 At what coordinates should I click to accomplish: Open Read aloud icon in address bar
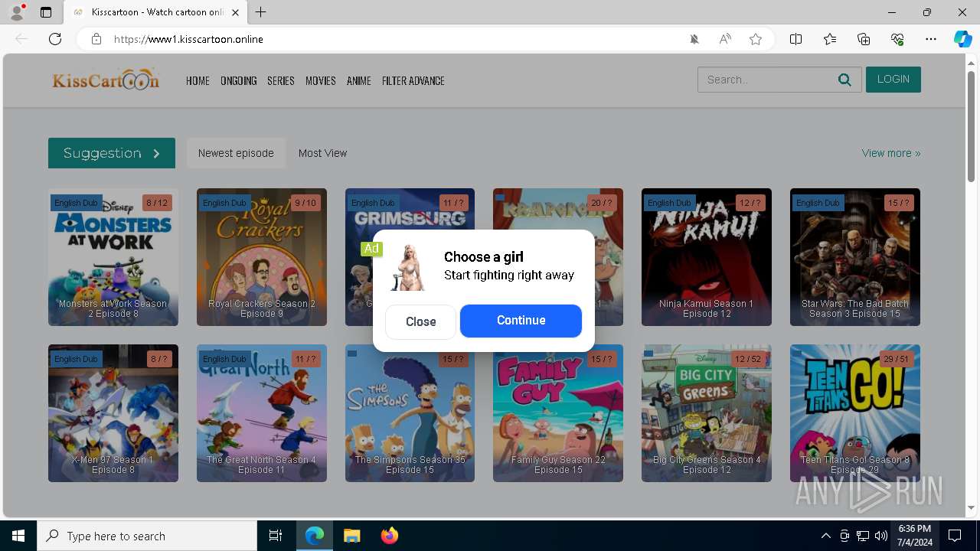[725, 39]
